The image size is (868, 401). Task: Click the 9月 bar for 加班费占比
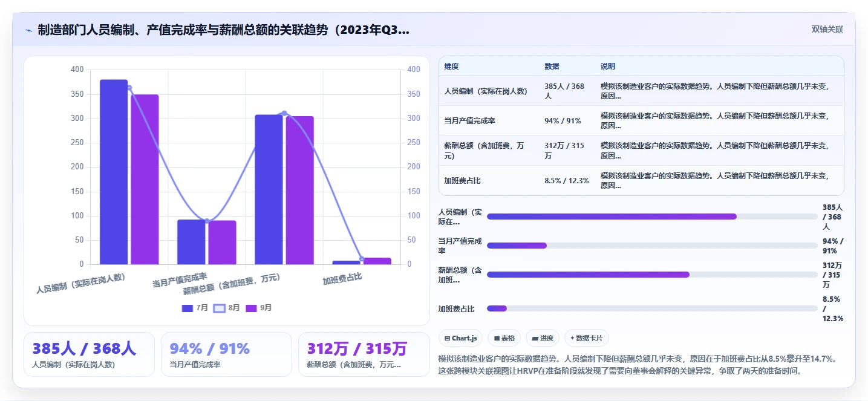pos(377,261)
